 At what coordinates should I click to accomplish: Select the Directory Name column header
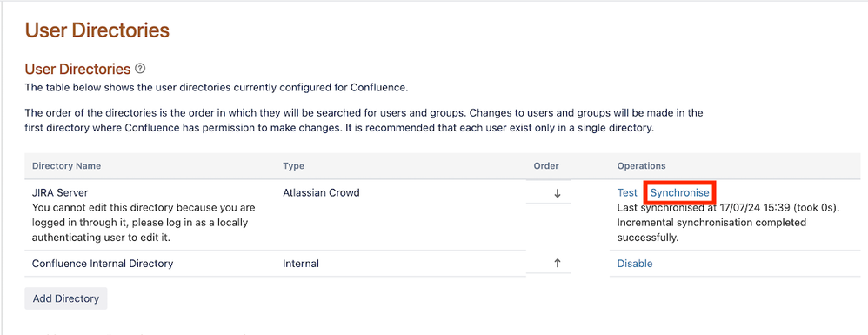pyautogui.click(x=66, y=166)
